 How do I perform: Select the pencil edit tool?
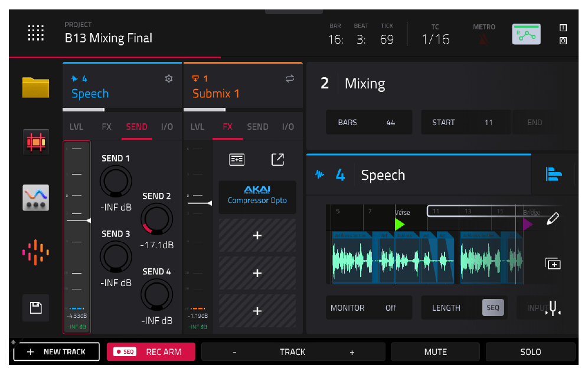[553, 219]
